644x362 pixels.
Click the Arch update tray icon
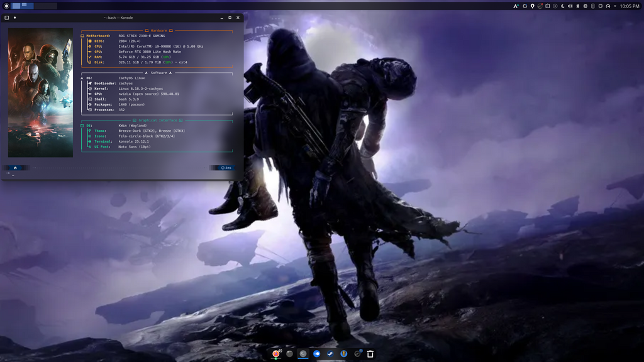pyautogui.click(x=516, y=6)
